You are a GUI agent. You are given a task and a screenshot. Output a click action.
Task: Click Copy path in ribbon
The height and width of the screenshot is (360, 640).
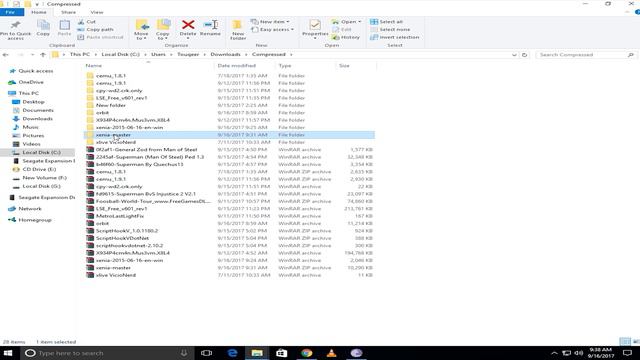click(x=96, y=29)
